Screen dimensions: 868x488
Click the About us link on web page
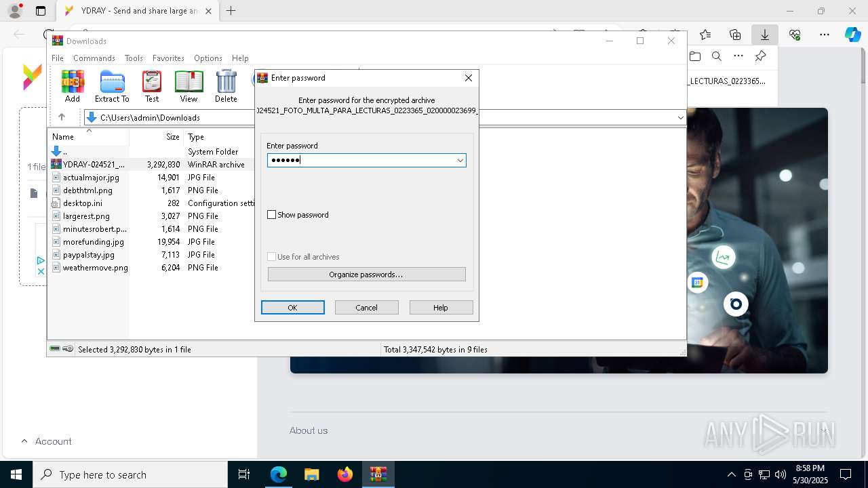tap(309, 430)
